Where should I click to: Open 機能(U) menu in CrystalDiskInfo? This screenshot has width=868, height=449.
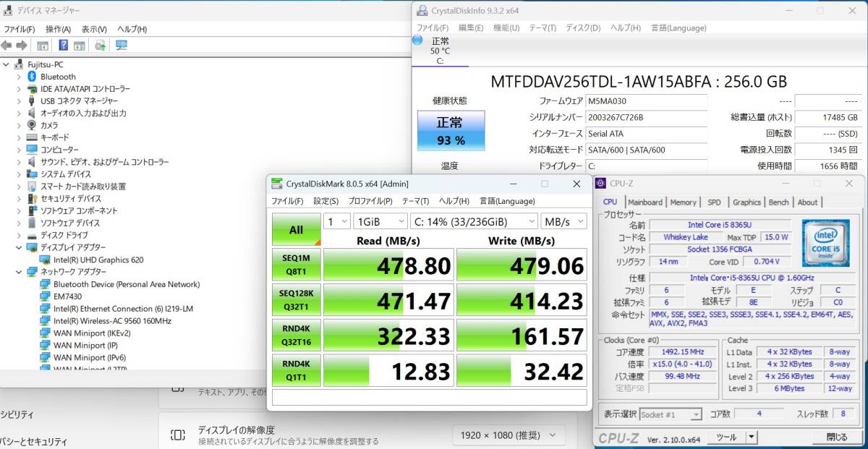click(x=506, y=28)
